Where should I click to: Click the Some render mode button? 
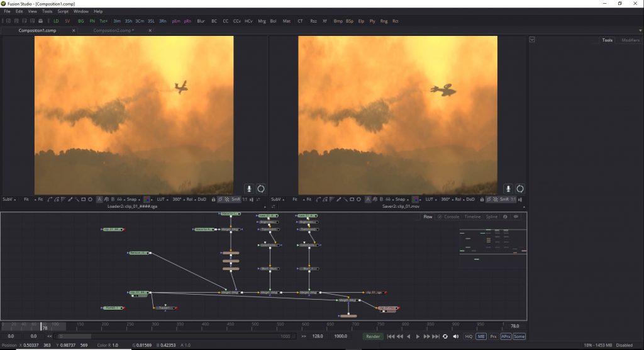click(x=519, y=336)
